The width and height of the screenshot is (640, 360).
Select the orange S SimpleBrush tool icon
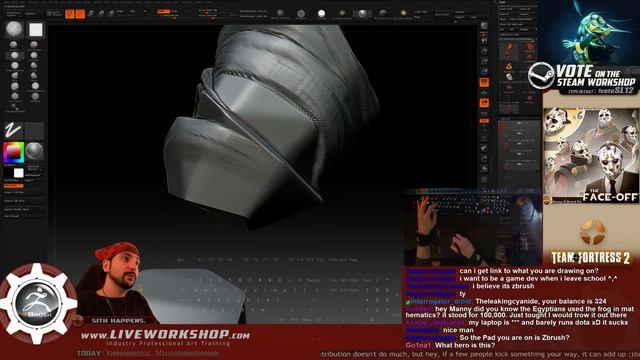click(509, 67)
